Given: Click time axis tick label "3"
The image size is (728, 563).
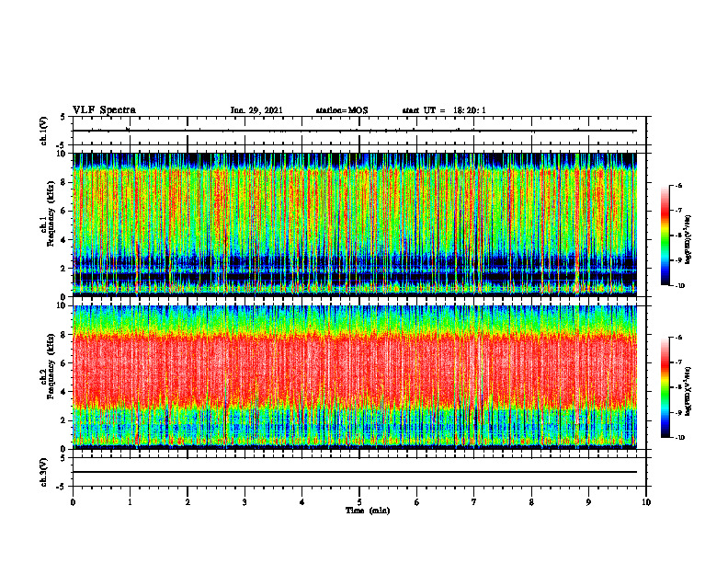Looking at the screenshot, I should click(x=245, y=502).
